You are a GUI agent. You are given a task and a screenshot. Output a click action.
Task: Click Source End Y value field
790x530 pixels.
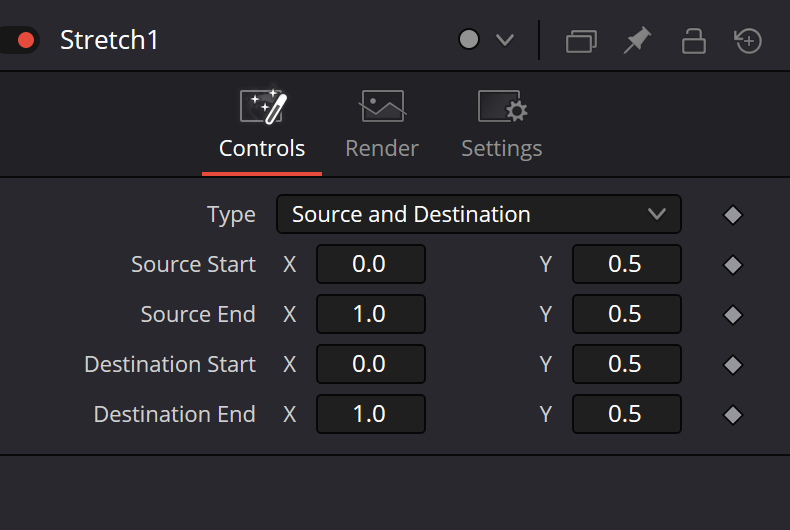point(627,314)
